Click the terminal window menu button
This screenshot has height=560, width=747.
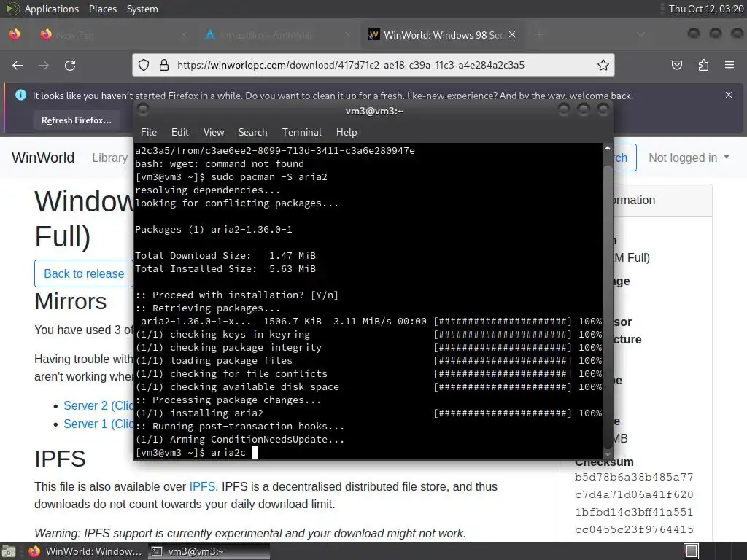click(143, 110)
